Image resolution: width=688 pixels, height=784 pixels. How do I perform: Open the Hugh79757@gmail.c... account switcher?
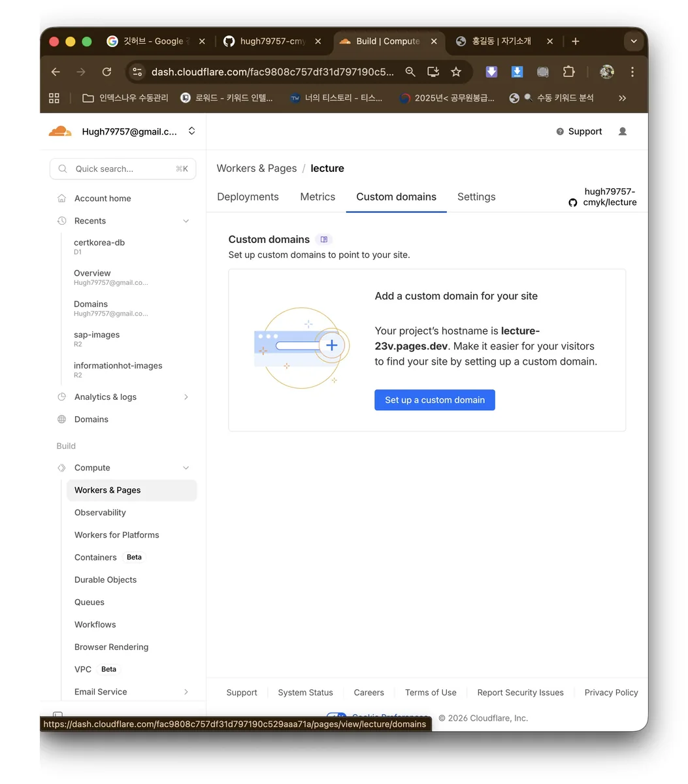(x=123, y=131)
